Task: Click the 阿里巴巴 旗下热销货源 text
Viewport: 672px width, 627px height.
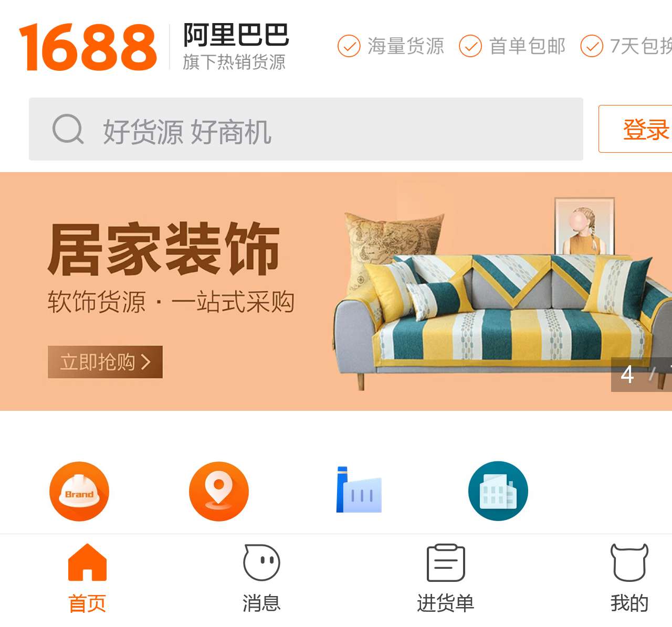Action: pos(236,47)
